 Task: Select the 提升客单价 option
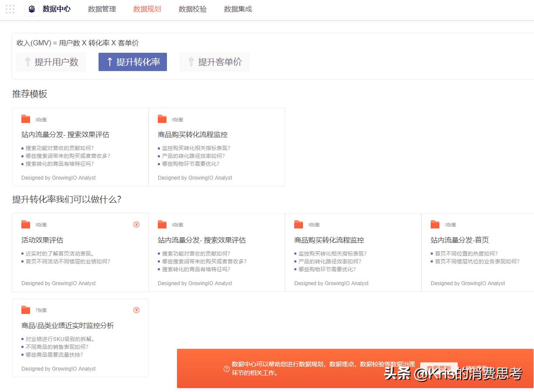[x=214, y=62]
